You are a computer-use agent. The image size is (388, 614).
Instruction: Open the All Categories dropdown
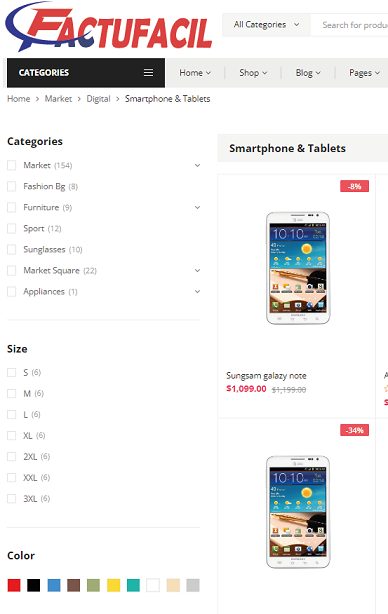click(266, 25)
